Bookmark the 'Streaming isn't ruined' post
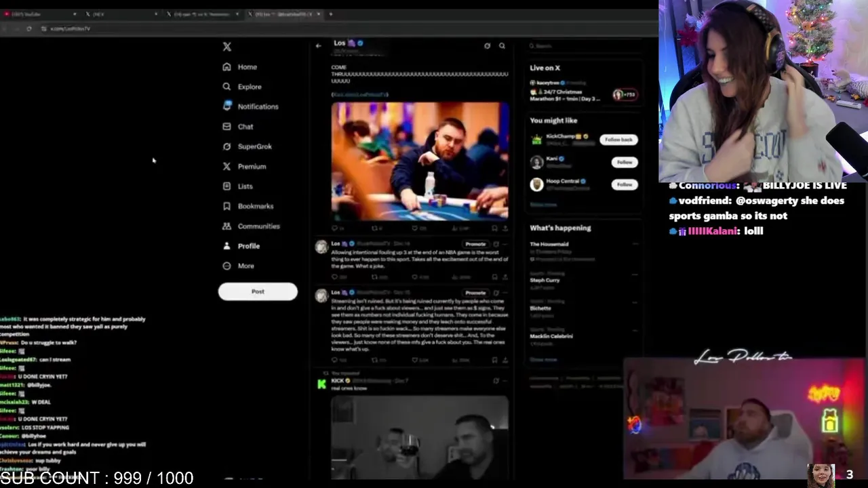 (x=494, y=361)
